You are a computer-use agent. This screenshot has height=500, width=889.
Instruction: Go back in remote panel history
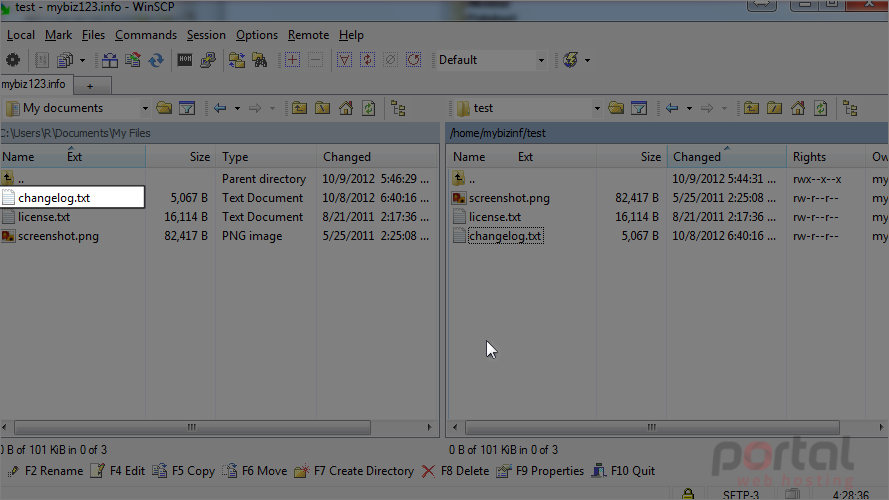pos(672,108)
